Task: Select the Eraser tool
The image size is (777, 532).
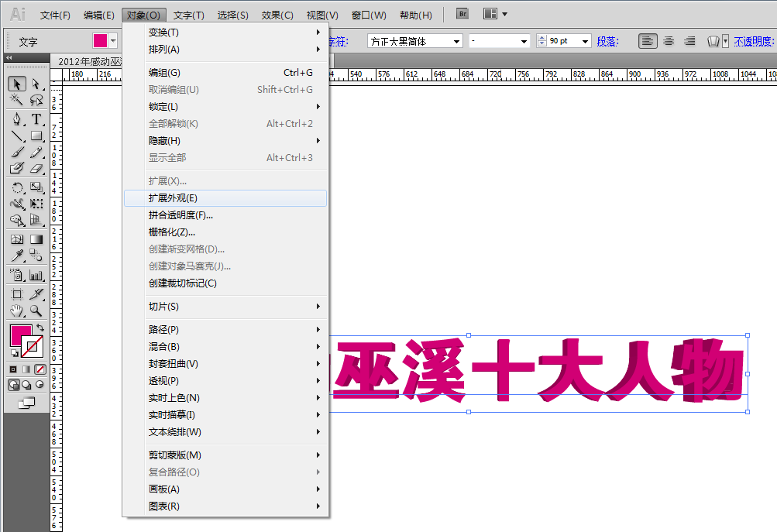Action: (x=36, y=168)
